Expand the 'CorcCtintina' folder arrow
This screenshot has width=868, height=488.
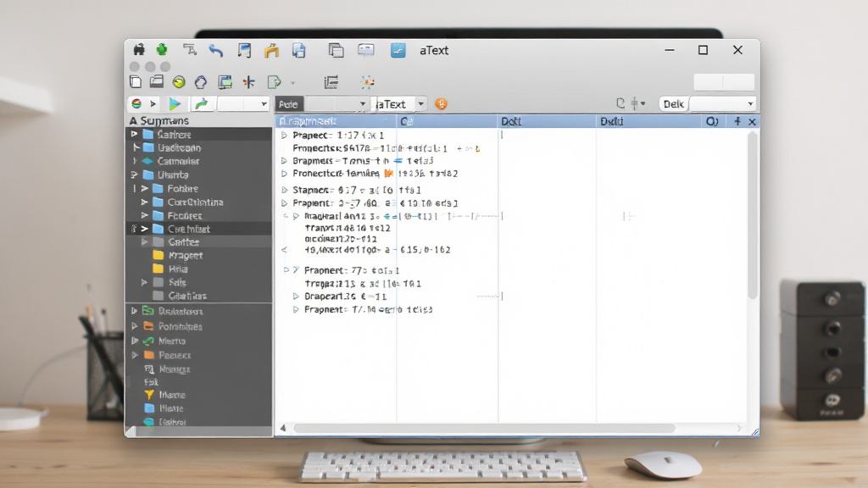[144, 202]
